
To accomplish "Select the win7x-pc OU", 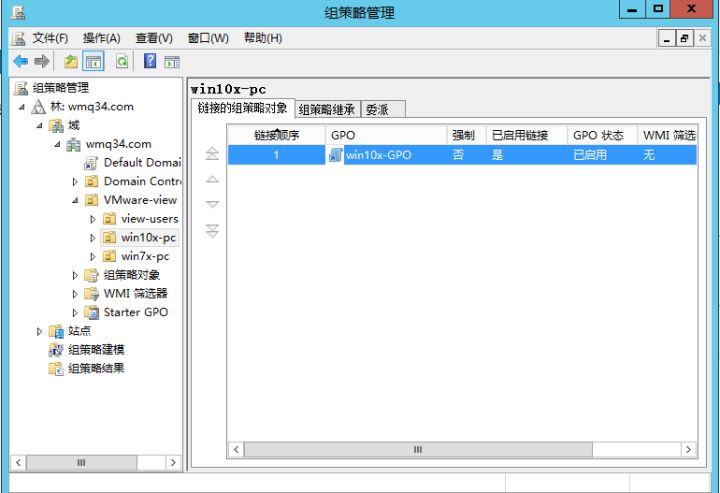I will [x=145, y=256].
